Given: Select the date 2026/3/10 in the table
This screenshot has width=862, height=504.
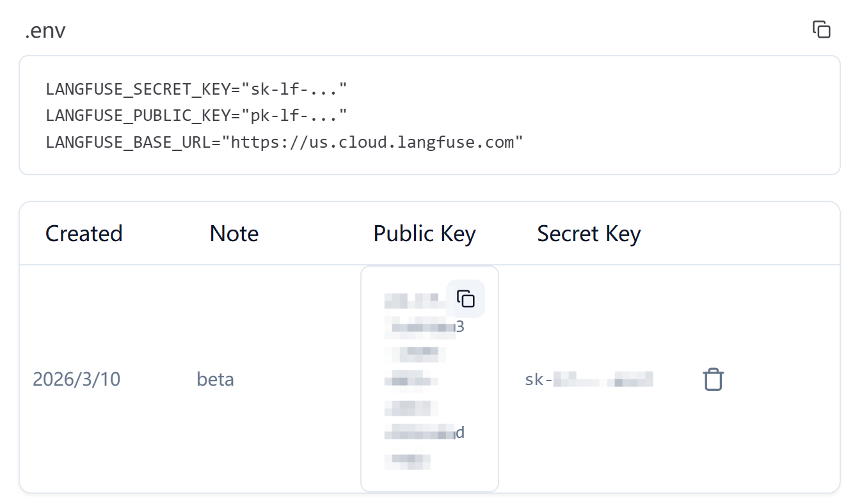Looking at the screenshot, I should pyautogui.click(x=76, y=379).
